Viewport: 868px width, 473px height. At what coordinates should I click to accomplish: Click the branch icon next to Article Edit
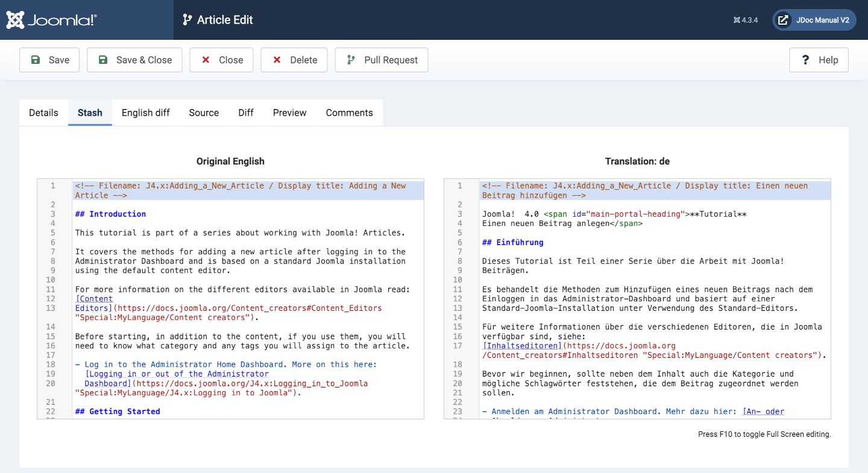point(187,20)
